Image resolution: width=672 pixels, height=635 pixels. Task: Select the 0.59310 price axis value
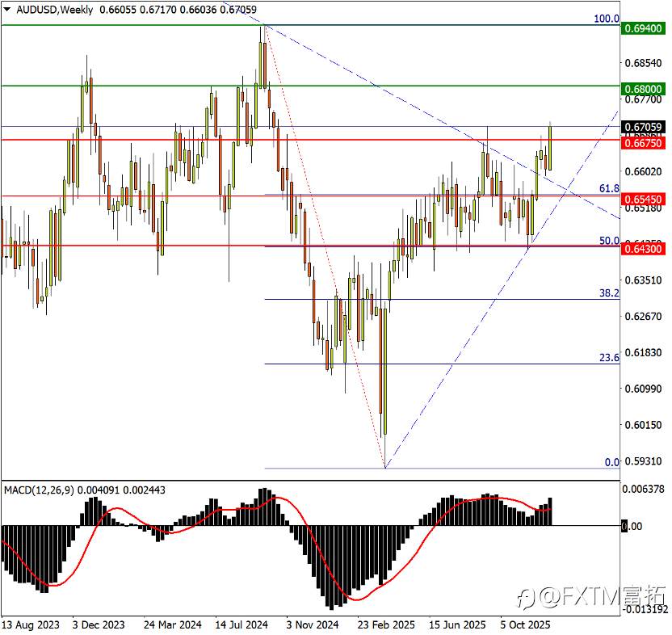[643, 461]
